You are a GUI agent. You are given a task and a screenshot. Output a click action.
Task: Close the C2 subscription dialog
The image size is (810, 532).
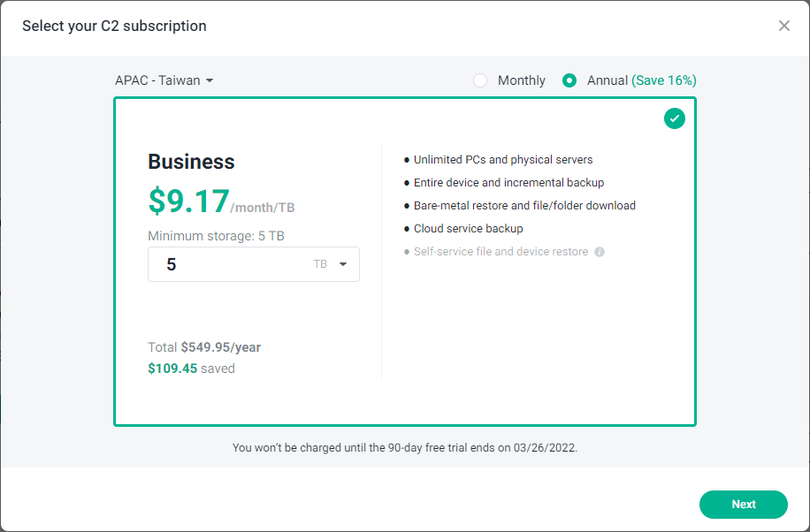click(783, 26)
